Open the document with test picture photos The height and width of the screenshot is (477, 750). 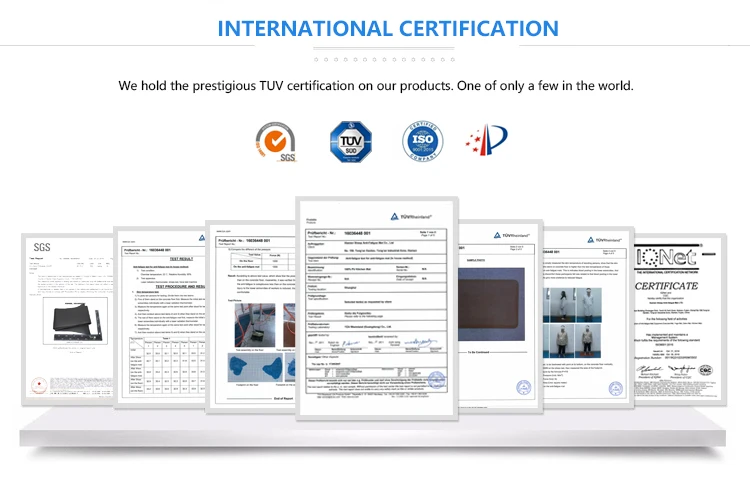251,316
